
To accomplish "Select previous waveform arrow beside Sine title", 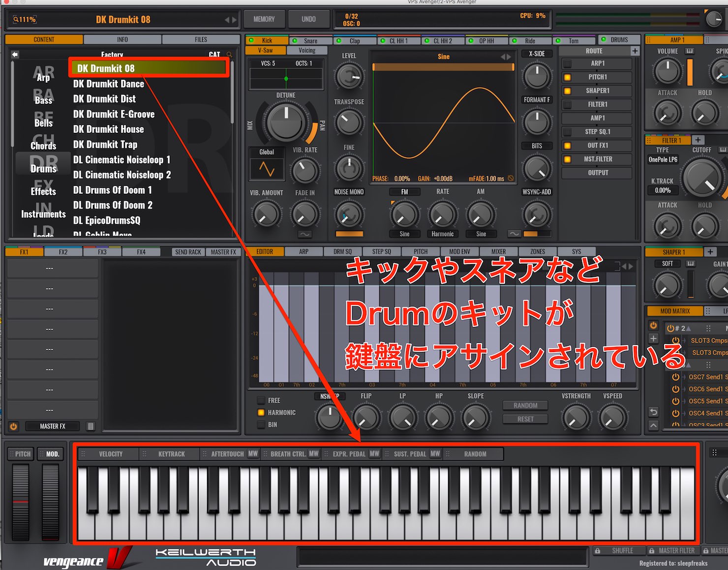I will (x=503, y=57).
